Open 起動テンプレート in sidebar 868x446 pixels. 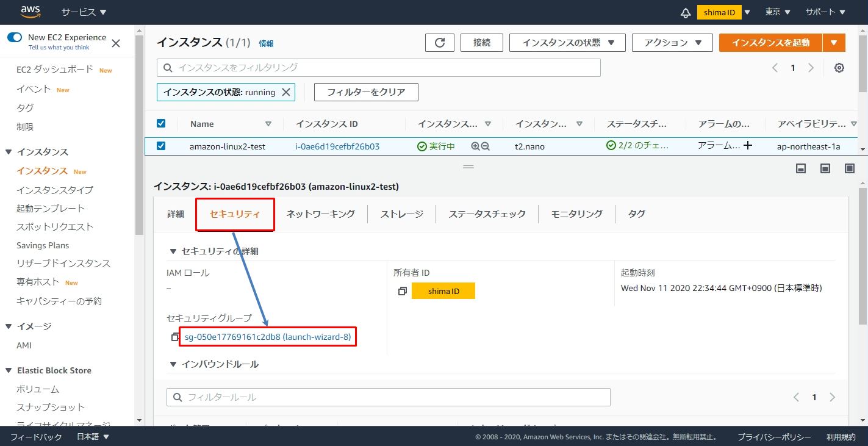[51, 208]
